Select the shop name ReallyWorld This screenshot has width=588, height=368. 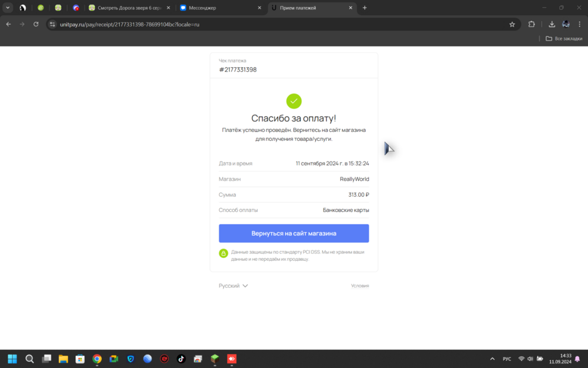coord(355,179)
